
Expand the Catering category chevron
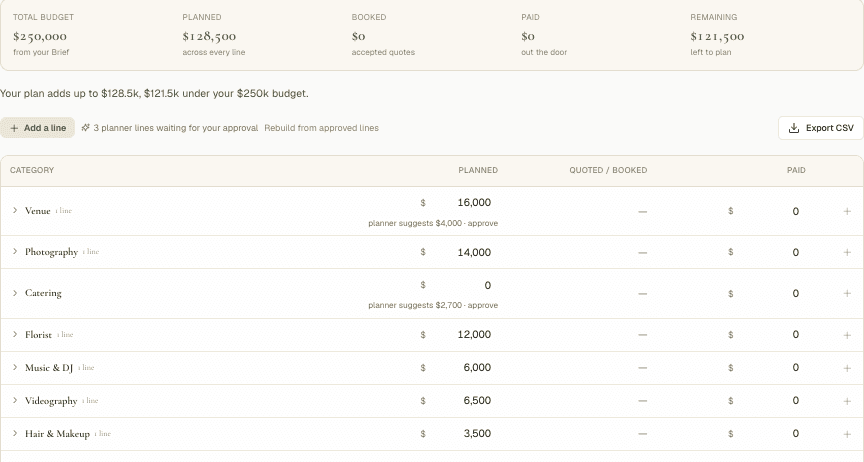15,293
